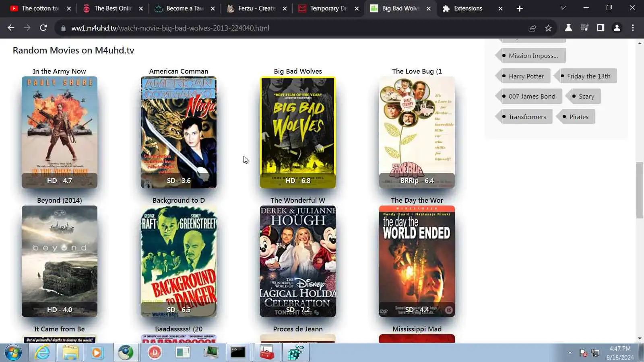Close the Ferzu - Create tab
Image resolution: width=644 pixels, height=362 pixels.
tap(285, 8)
